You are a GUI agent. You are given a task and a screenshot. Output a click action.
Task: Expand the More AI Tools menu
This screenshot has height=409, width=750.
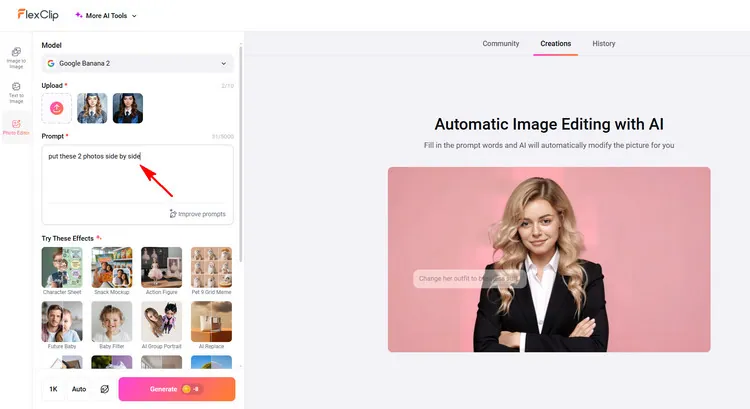[106, 16]
